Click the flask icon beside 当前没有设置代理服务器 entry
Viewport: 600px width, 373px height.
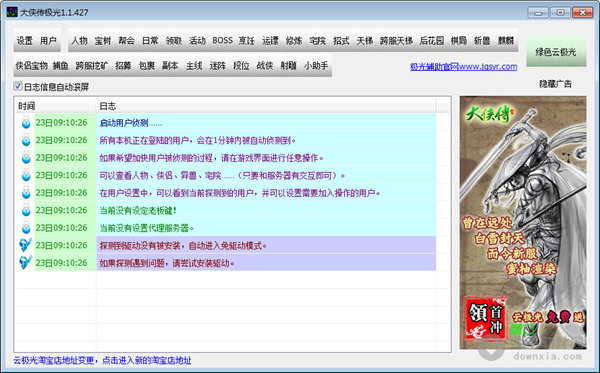[x=26, y=228]
